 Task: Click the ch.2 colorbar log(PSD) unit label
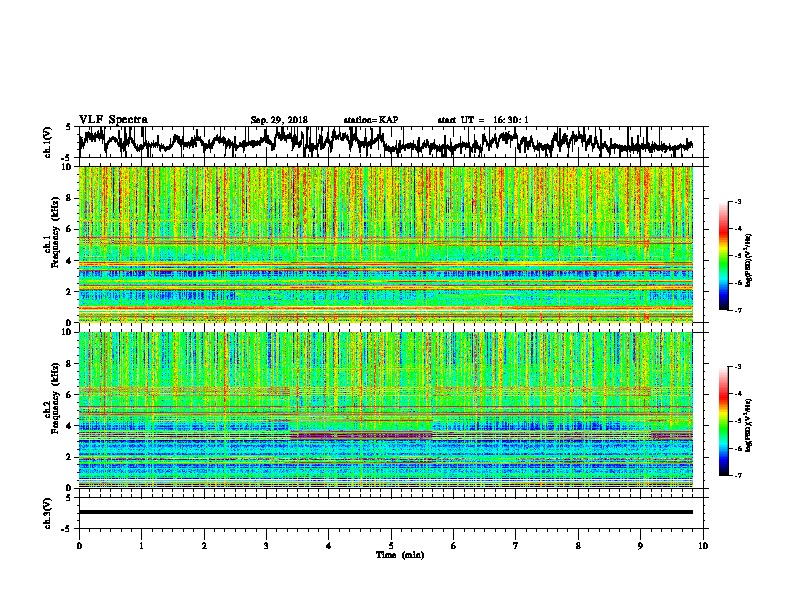point(749,425)
